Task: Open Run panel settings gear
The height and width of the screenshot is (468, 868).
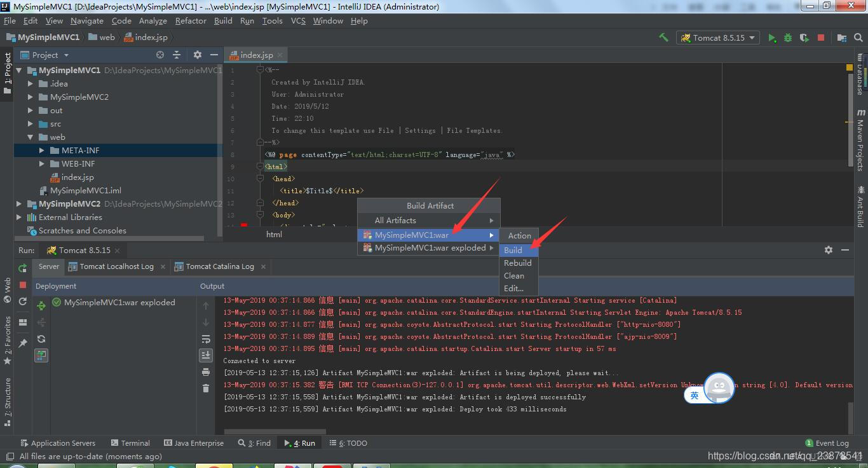Action: (829, 250)
